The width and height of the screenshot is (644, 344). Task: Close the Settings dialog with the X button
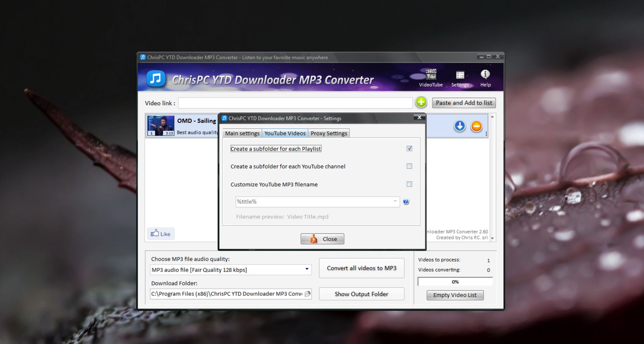click(x=419, y=117)
